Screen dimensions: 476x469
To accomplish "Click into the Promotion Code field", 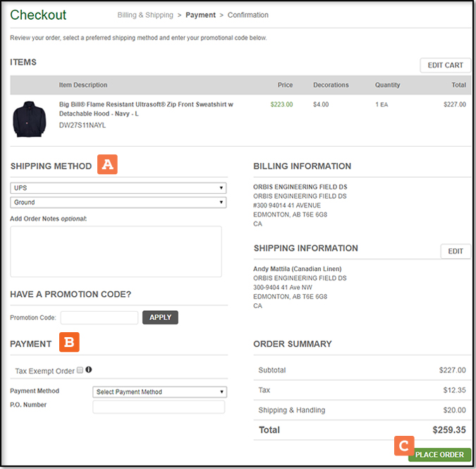I will coord(99,317).
